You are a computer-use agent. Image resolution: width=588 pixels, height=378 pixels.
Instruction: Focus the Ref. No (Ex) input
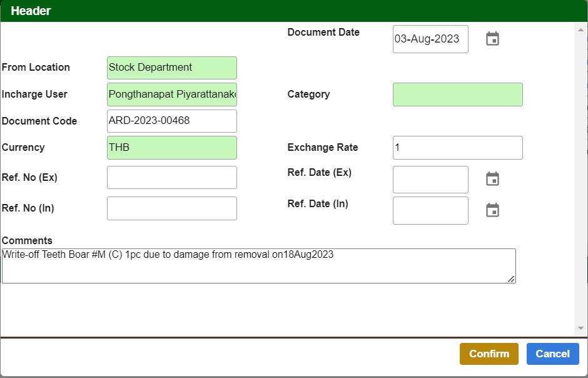click(172, 177)
